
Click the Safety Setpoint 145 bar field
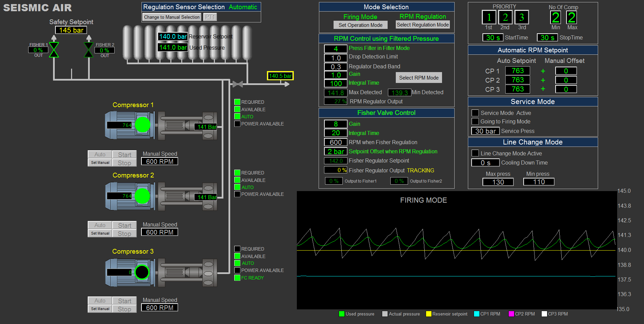[71, 30]
